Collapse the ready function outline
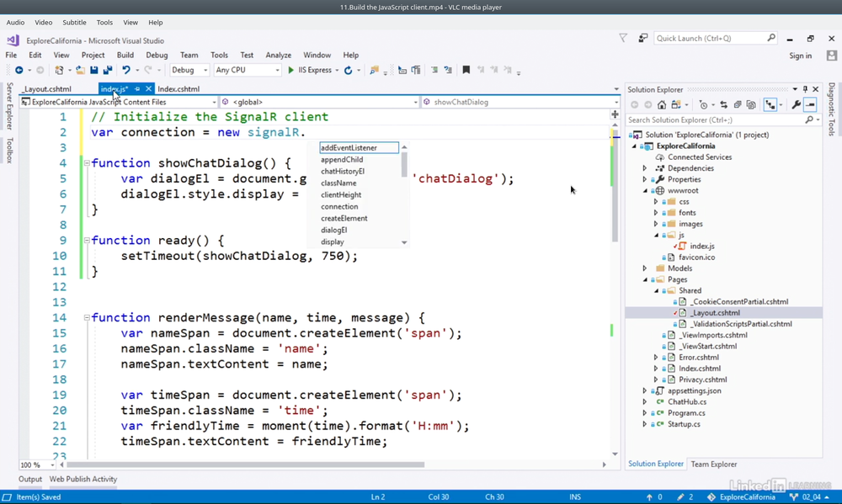This screenshot has width=842, height=504. click(87, 240)
